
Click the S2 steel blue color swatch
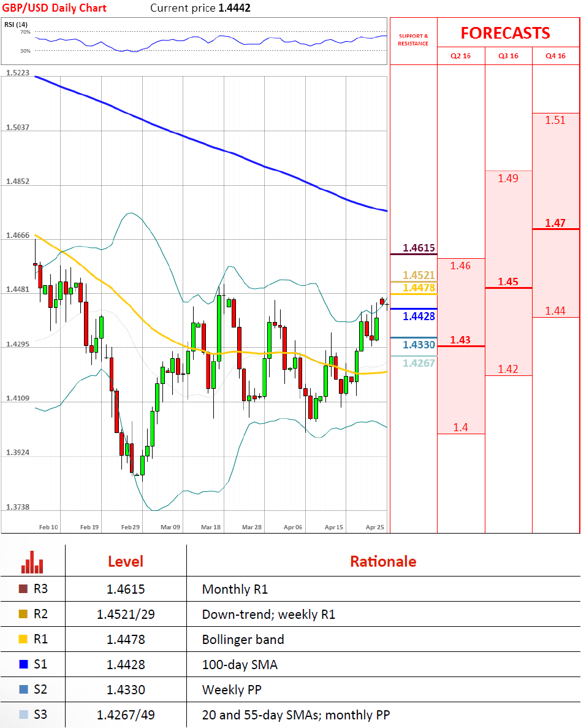pos(23,689)
